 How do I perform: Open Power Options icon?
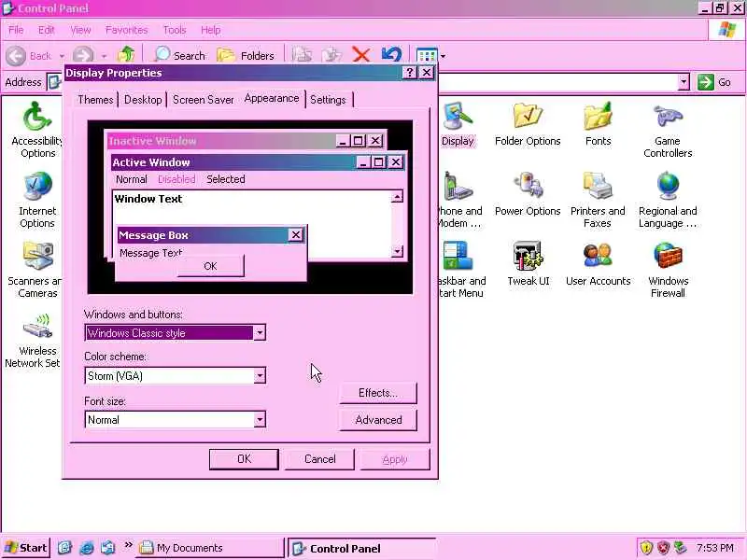click(x=528, y=194)
